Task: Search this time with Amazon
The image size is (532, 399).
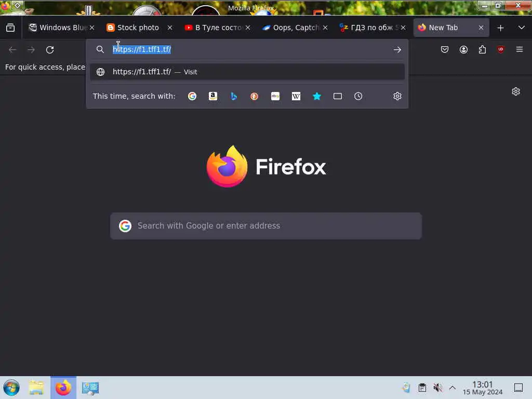Action: [212, 96]
